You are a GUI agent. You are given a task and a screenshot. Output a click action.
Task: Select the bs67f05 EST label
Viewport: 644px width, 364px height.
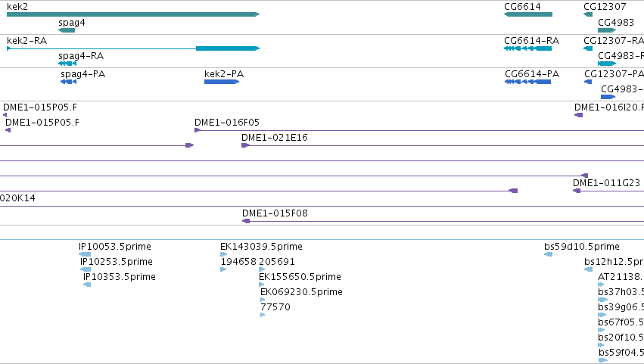[621, 322]
